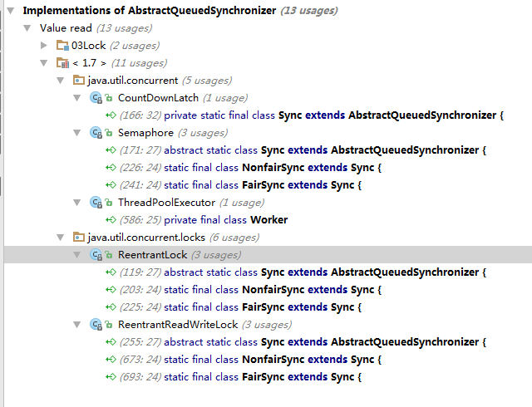Click the java.util.concurrent.locks package icon

click(x=79, y=237)
